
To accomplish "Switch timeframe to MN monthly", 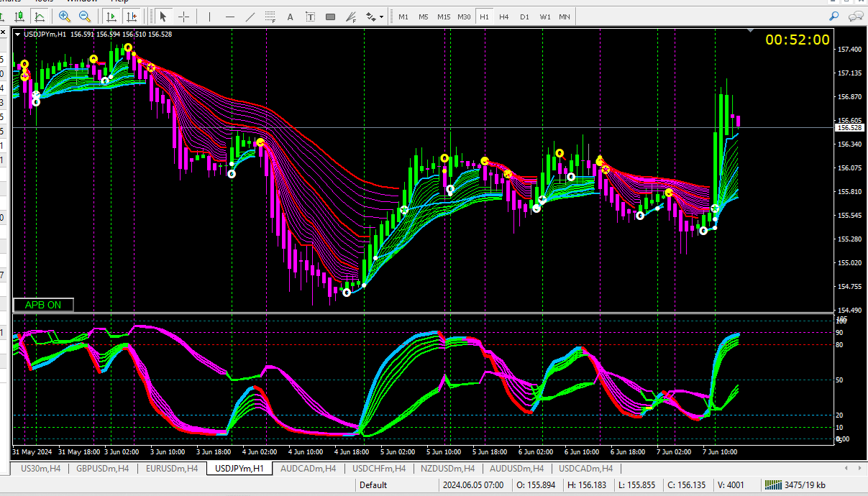I will tap(565, 17).
